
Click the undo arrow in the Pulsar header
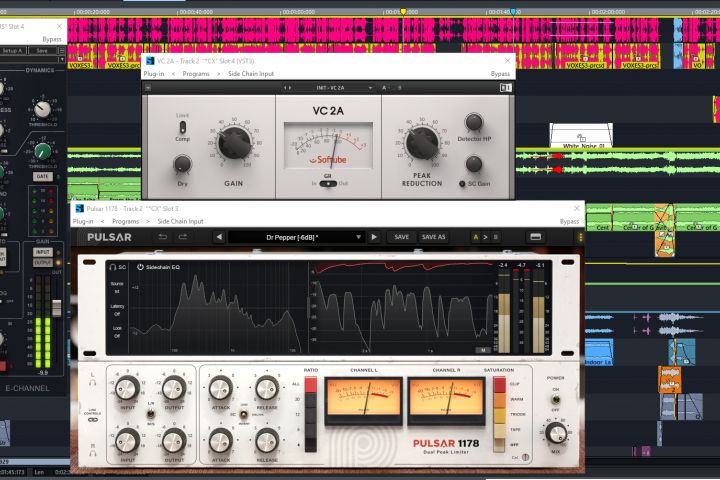pos(163,237)
